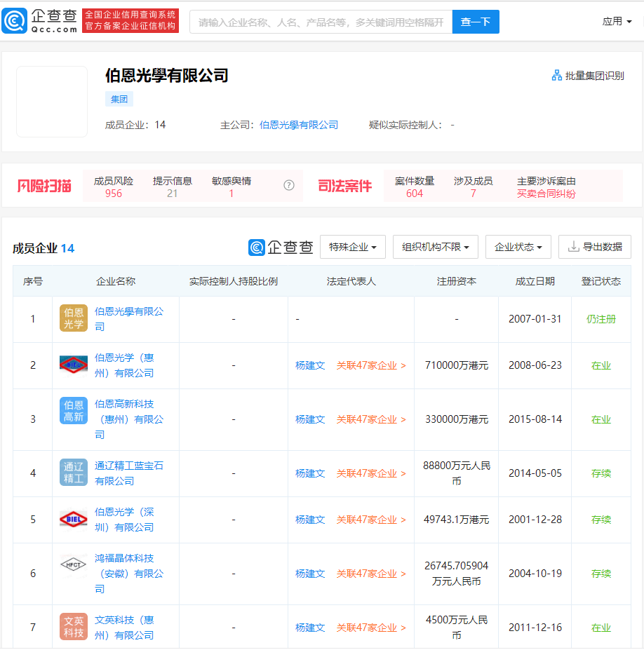Click the 成员风险 956 value
The image size is (644, 650).
pyautogui.click(x=113, y=194)
